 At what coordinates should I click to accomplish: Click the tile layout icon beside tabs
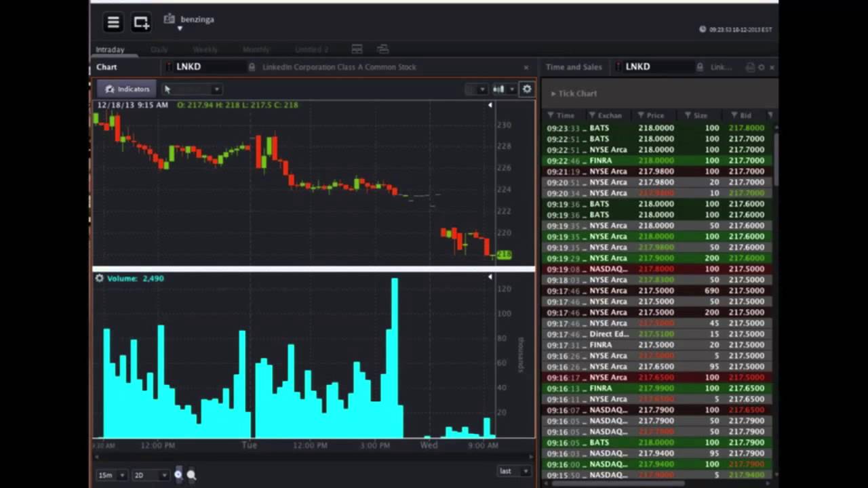click(357, 49)
